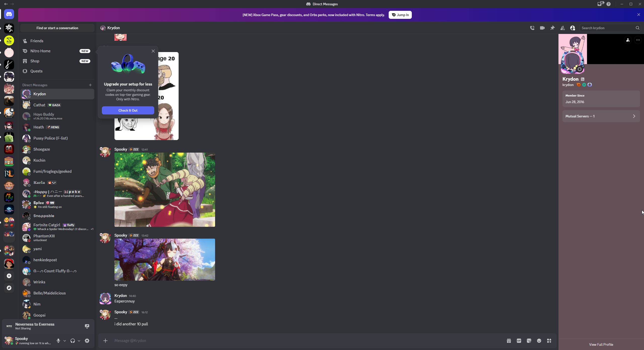Open the green Android robot server icon
The height and width of the screenshot is (350, 644).
pyautogui.click(x=9, y=137)
